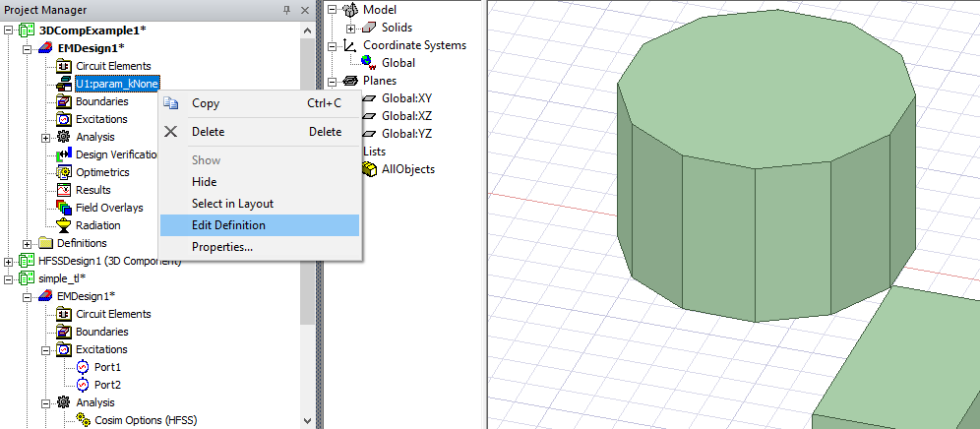Close the Project Manager panel
Viewport: 980px width, 429px height.
[305, 10]
